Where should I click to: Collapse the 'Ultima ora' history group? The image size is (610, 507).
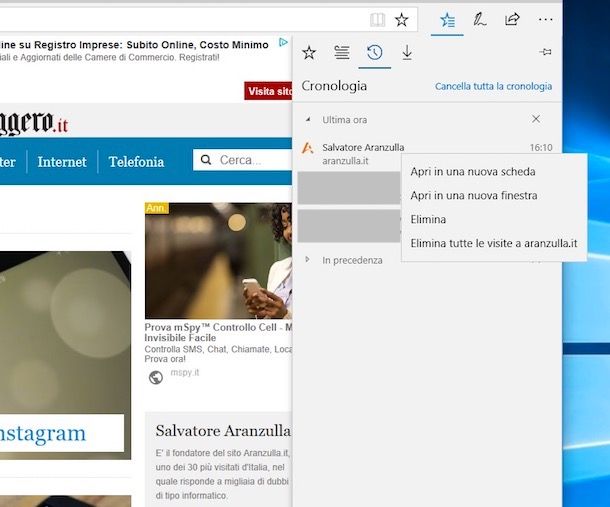[x=308, y=119]
